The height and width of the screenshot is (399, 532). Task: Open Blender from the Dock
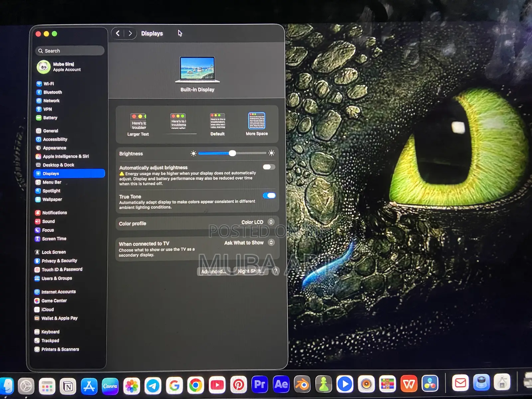[302, 384]
